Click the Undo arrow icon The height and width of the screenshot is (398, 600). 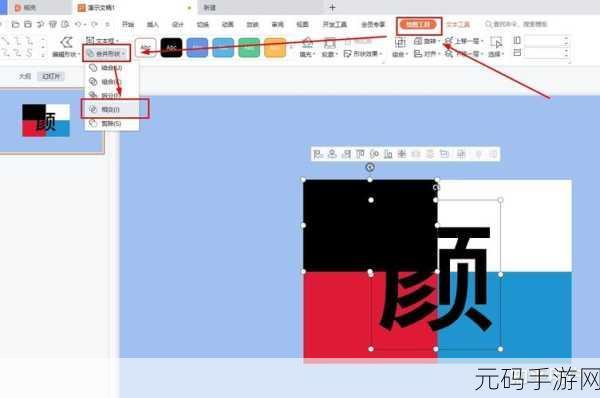pos(78,24)
